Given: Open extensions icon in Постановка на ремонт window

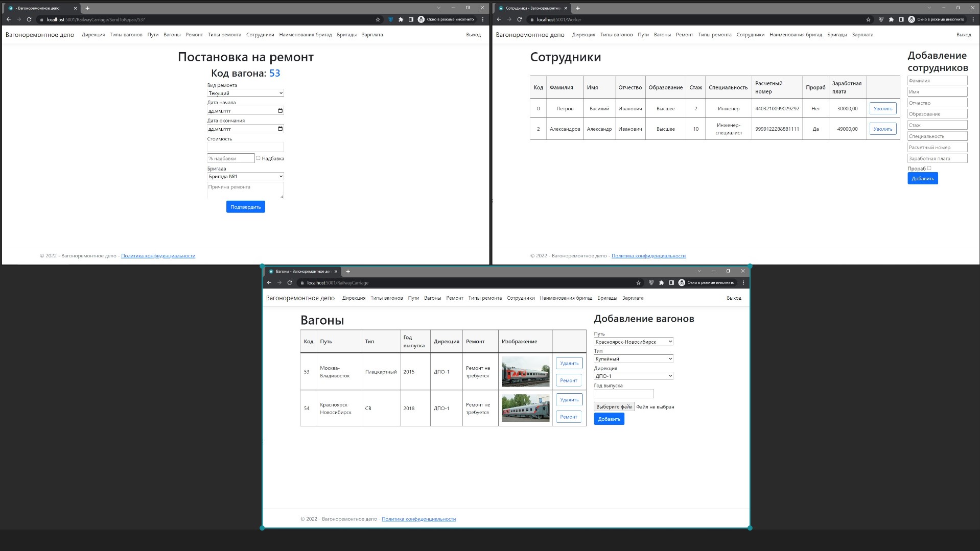Looking at the screenshot, I should pos(401,19).
